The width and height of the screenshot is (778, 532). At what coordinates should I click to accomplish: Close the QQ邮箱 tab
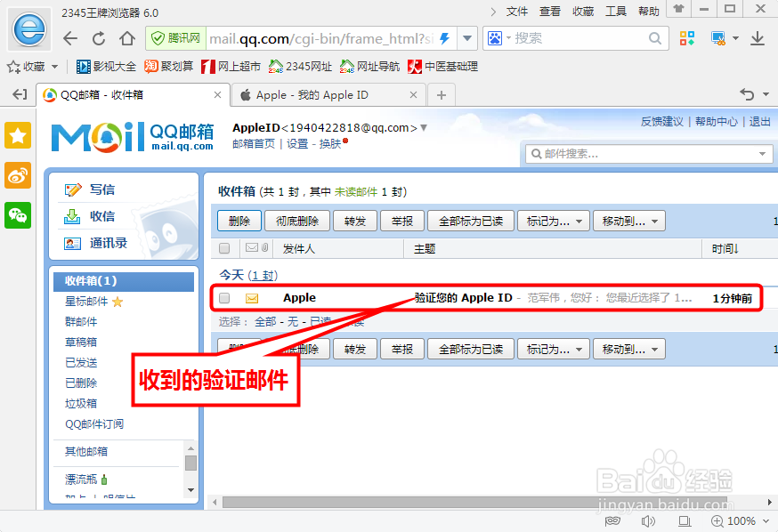(217, 94)
